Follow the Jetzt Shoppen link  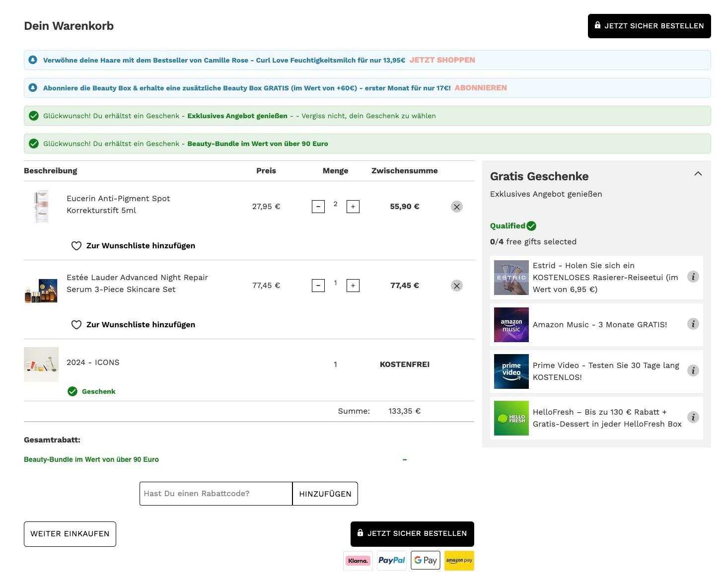pos(442,60)
